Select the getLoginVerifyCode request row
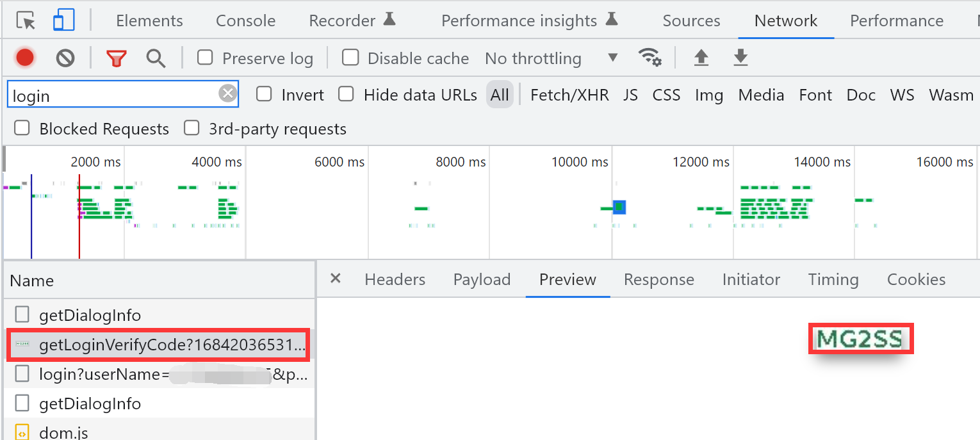 (x=159, y=346)
